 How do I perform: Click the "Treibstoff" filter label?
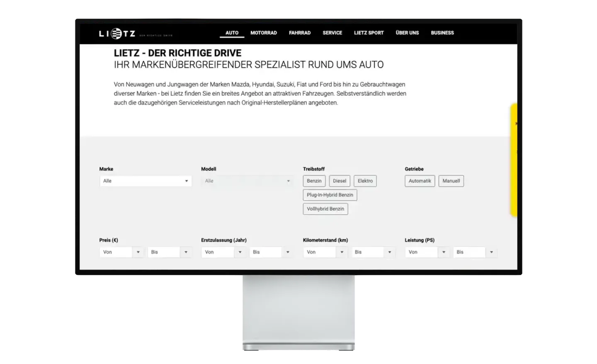tap(314, 169)
